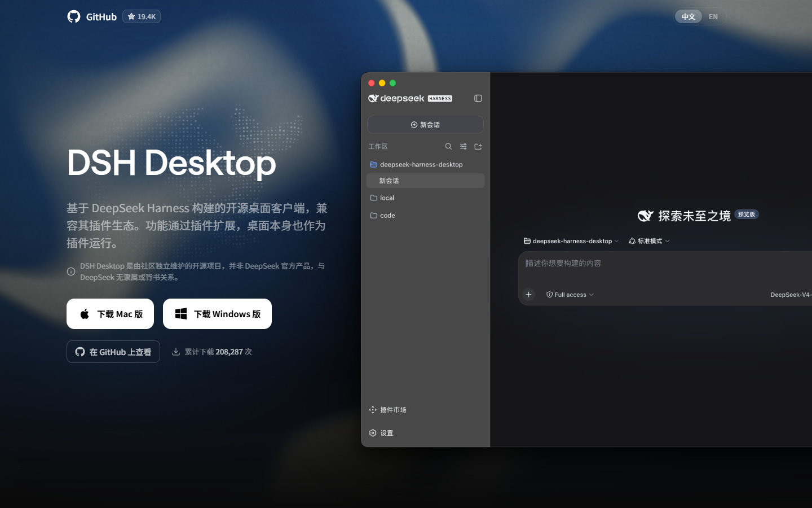This screenshot has height=508, width=812.
Task: Switch language to EN
Action: pyautogui.click(x=713, y=16)
